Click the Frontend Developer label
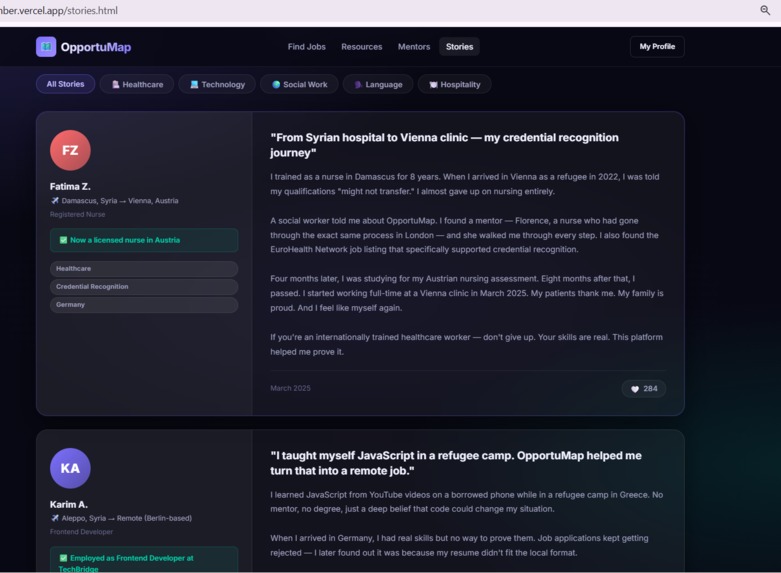 tap(81, 532)
